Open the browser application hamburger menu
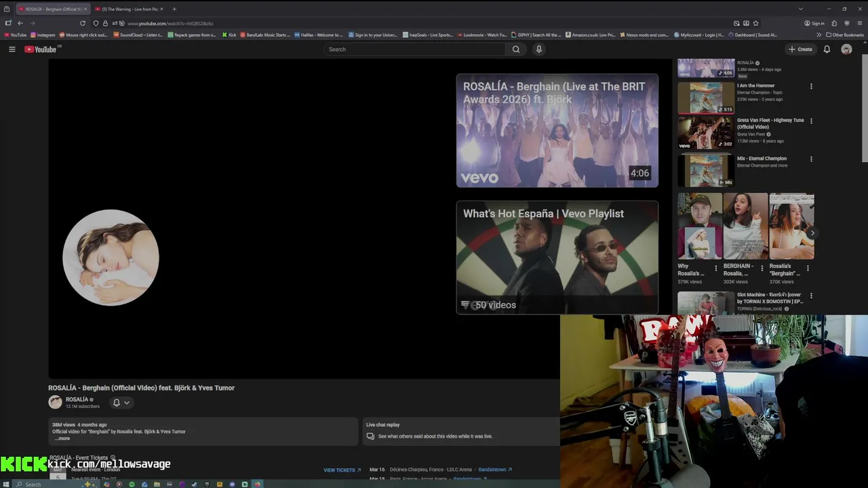This screenshot has width=868, height=488. 859,23
